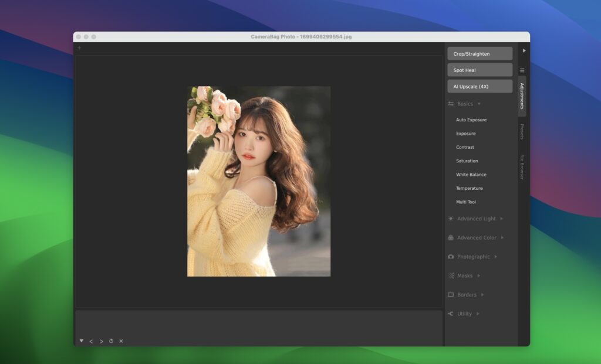Expand the Masks section
601x364 pixels.
478,275
